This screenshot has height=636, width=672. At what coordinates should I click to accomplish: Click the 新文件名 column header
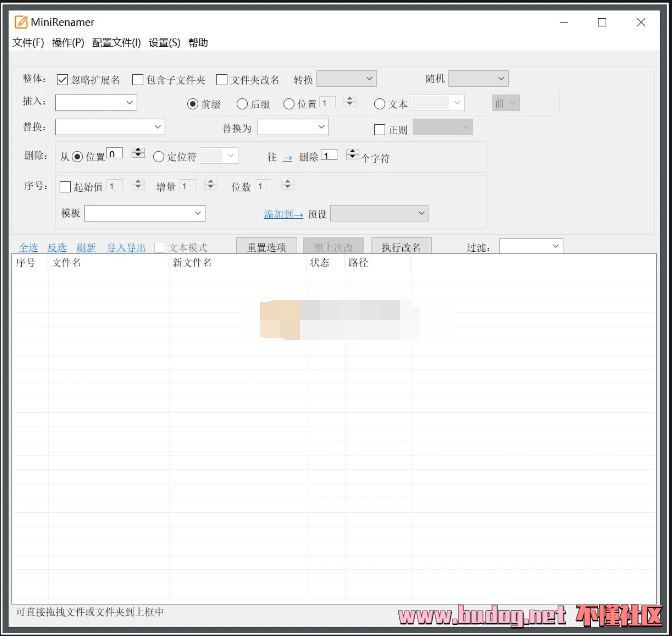click(192, 263)
